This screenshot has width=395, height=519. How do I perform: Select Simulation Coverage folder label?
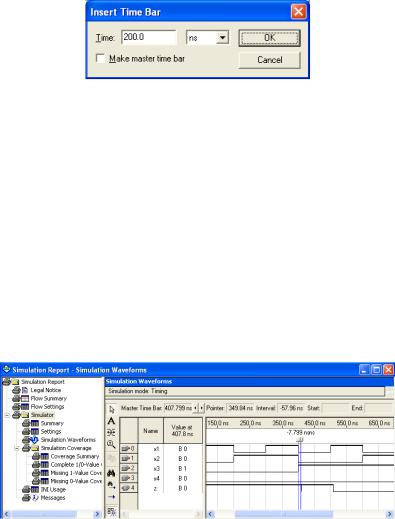pyautogui.click(x=66, y=448)
